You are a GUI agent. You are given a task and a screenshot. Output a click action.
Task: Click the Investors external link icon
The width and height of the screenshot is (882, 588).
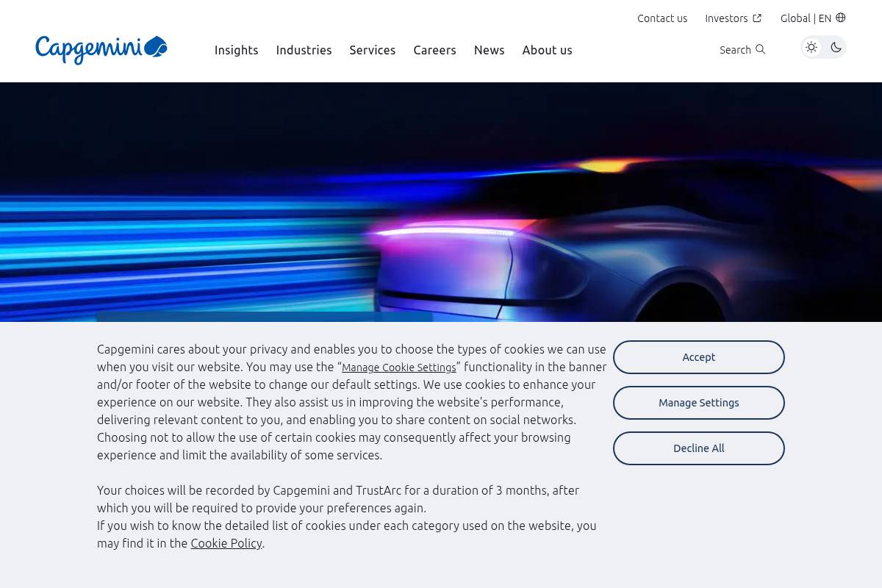click(757, 18)
